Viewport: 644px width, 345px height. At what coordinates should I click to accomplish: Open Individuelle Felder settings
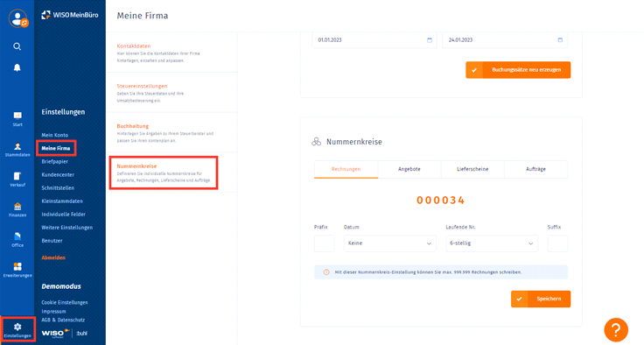pos(63,215)
